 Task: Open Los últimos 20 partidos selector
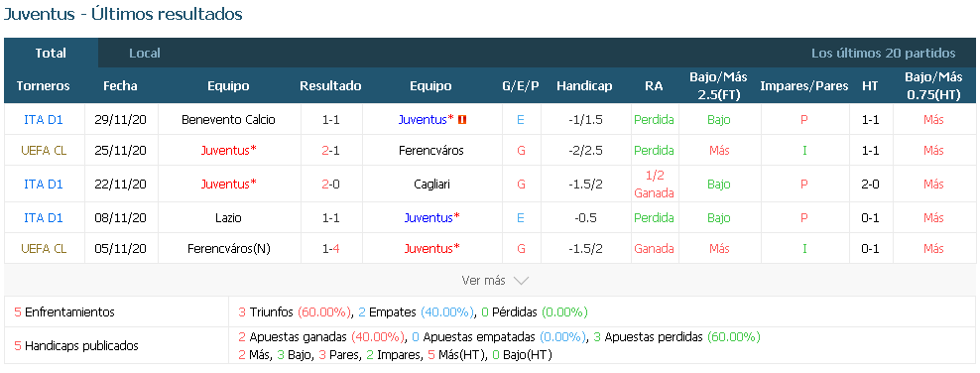tap(883, 54)
